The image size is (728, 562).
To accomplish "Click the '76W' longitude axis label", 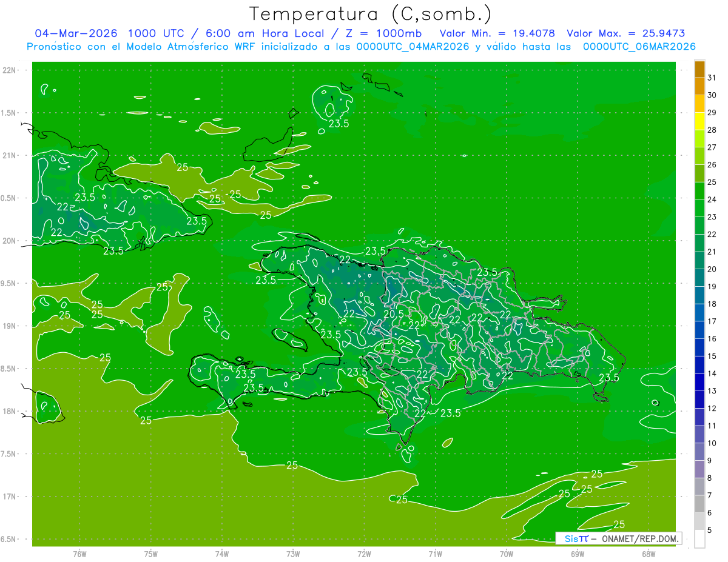I will (x=79, y=554).
